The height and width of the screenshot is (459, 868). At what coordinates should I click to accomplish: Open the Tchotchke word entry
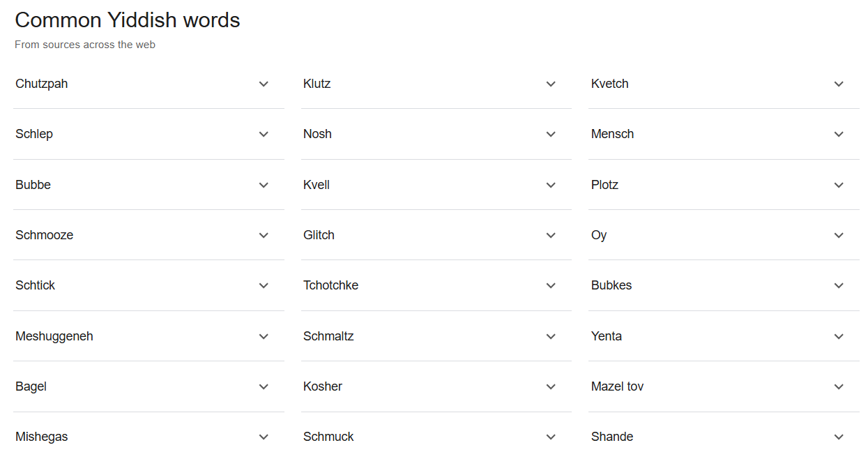pos(436,285)
